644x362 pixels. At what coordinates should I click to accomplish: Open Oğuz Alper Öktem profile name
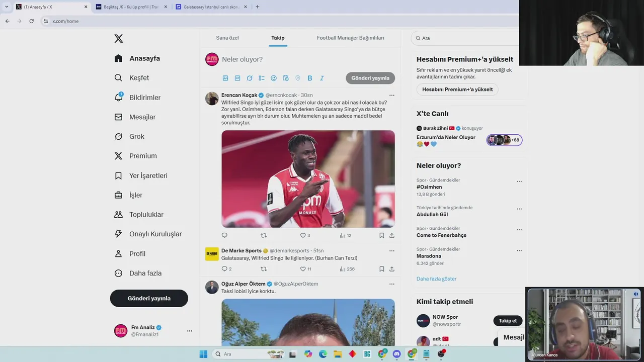click(x=244, y=284)
